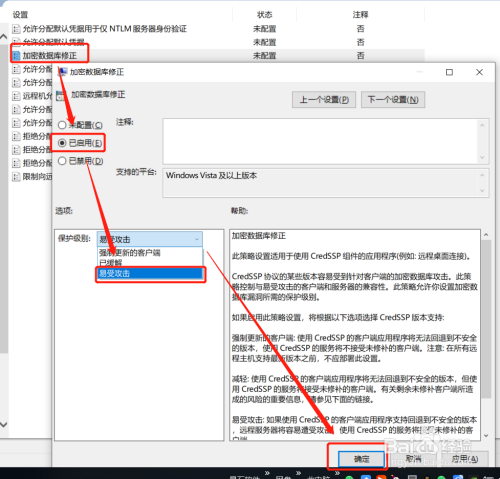This screenshot has width=500, height=479.
Task: Close the 加密数据库修正 dialog
Action: click(x=479, y=72)
